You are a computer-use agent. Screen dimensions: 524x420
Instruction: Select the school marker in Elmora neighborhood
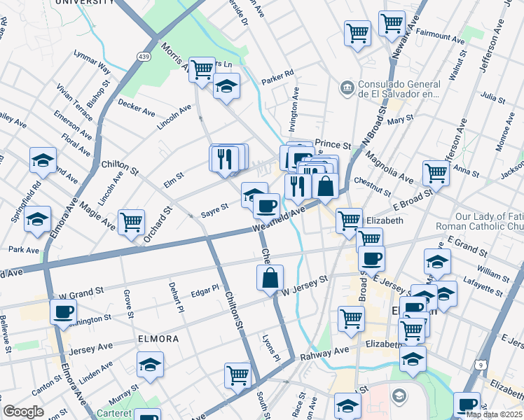click(x=150, y=365)
